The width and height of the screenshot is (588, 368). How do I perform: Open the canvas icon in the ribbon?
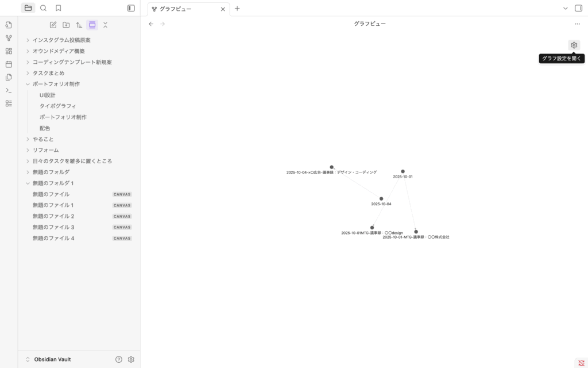click(x=9, y=51)
